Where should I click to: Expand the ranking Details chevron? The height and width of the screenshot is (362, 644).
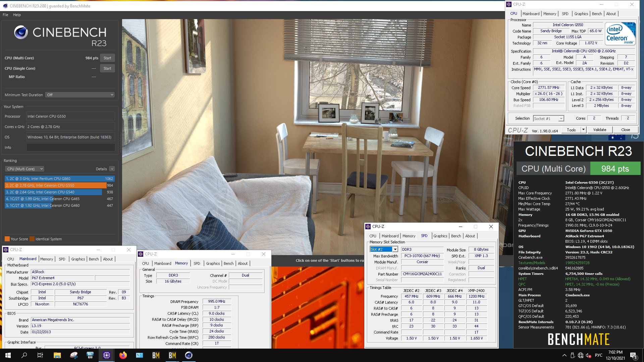tap(112, 169)
